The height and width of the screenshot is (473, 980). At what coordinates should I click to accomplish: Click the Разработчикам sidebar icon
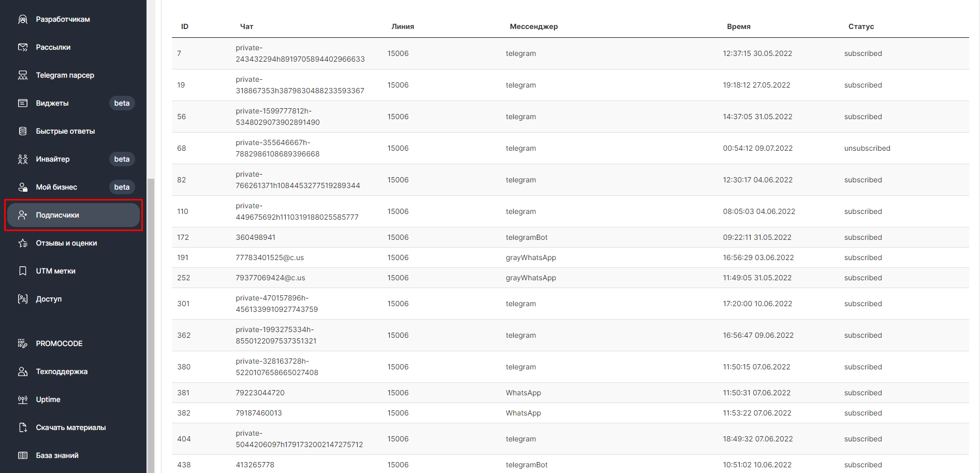pyautogui.click(x=23, y=19)
